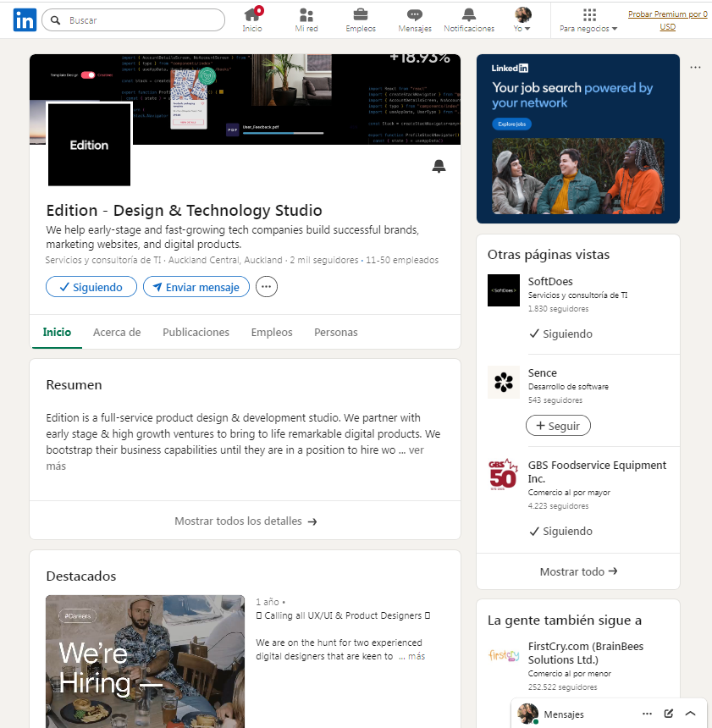
Task: Toggle Siguiendo for SoftDoes
Action: (560, 334)
